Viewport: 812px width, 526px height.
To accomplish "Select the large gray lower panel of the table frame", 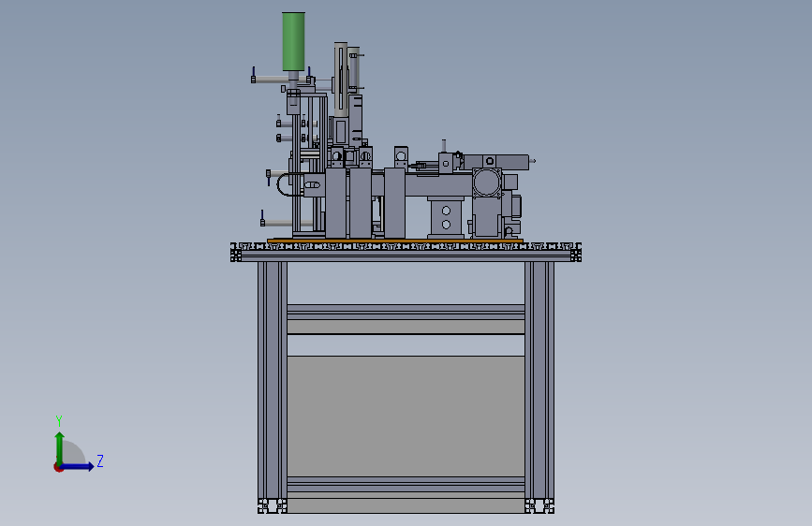I will 406,416.
